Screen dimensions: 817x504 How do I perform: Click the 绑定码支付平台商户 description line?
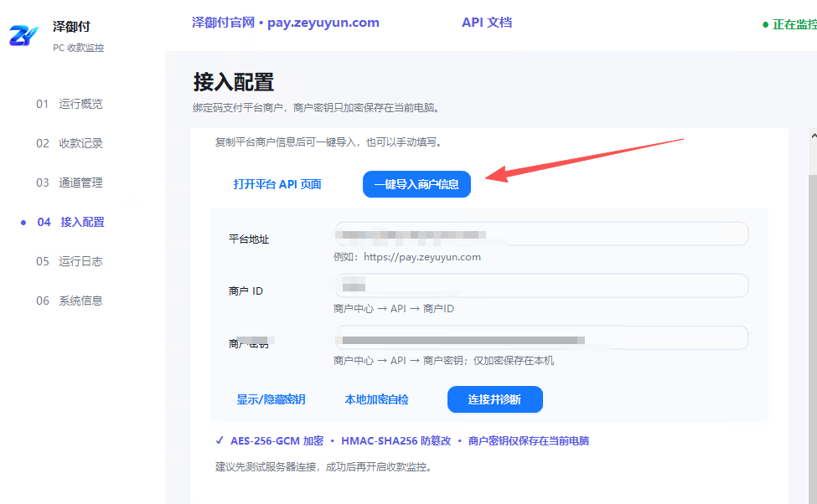coord(317,108)
